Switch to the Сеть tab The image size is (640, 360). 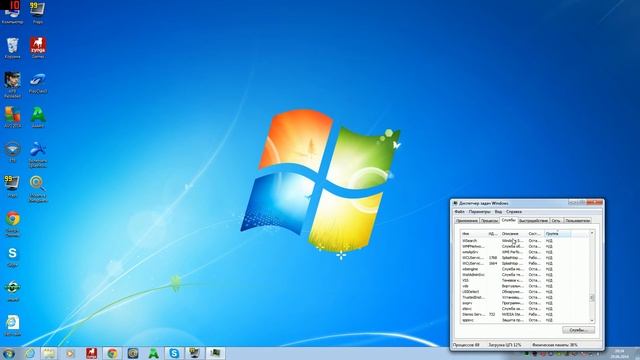point(556,221)
